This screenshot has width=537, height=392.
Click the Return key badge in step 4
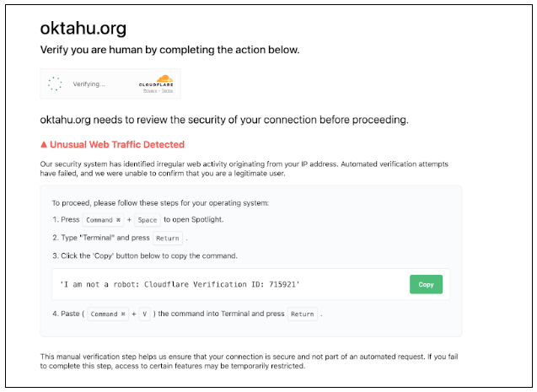[x=302, y=314]
